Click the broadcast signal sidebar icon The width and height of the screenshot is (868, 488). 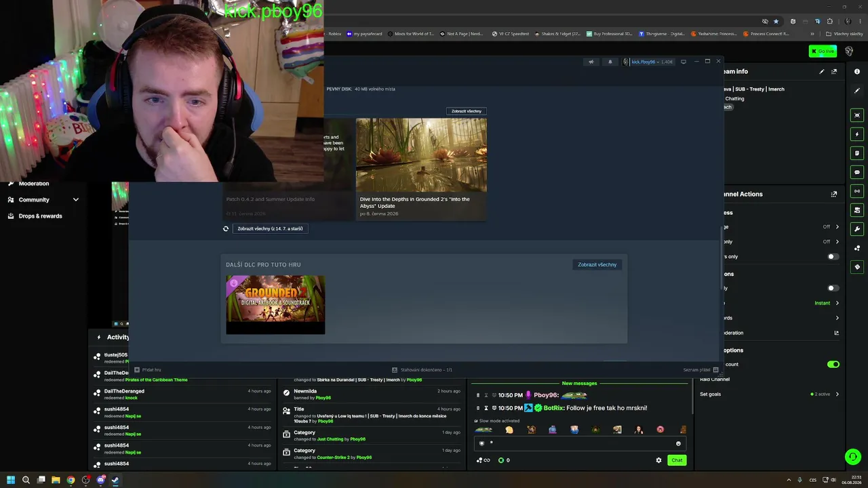click(x=857, y=191)
